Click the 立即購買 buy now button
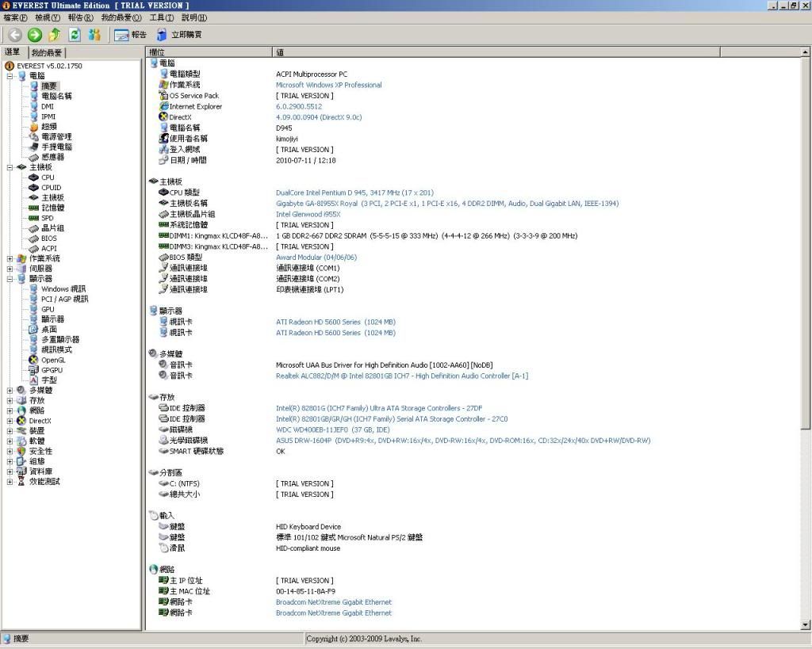This screenshot has height=649, width=812. [178, 34]
